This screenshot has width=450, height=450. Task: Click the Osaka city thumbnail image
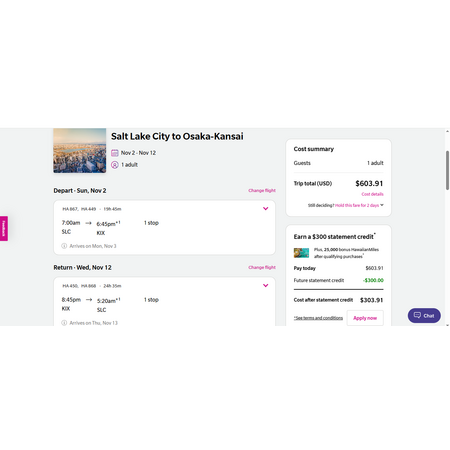80,151
